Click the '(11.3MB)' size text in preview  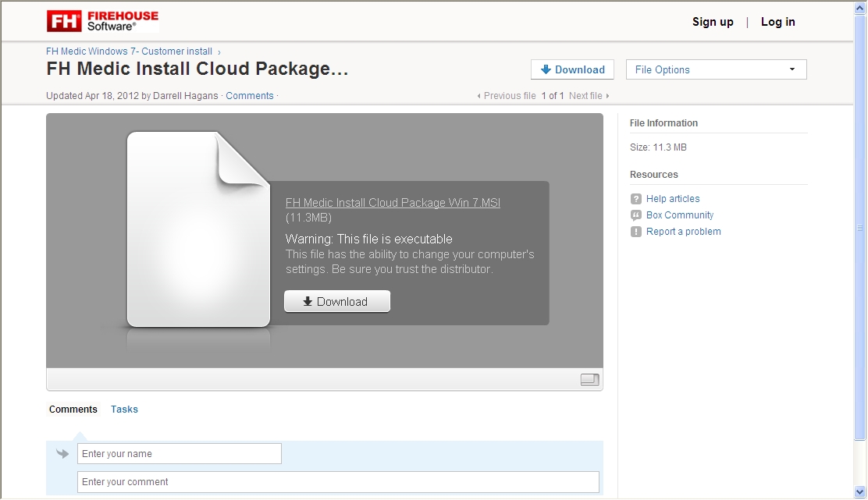tap(309, 218)
